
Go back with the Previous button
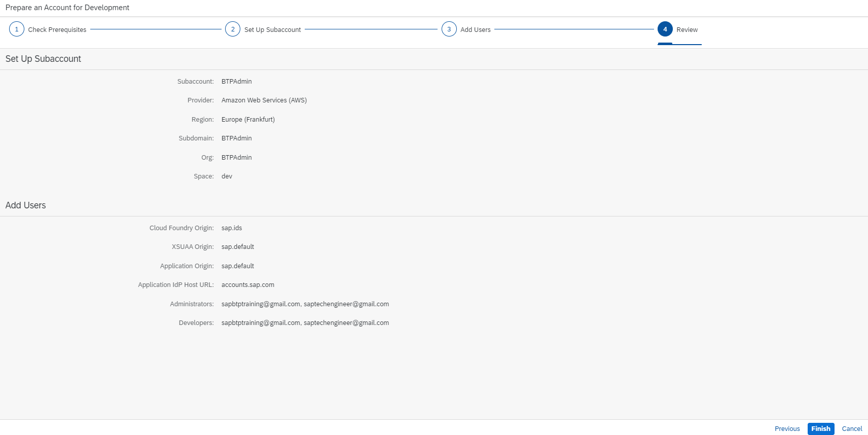click(x=787, y=429)
